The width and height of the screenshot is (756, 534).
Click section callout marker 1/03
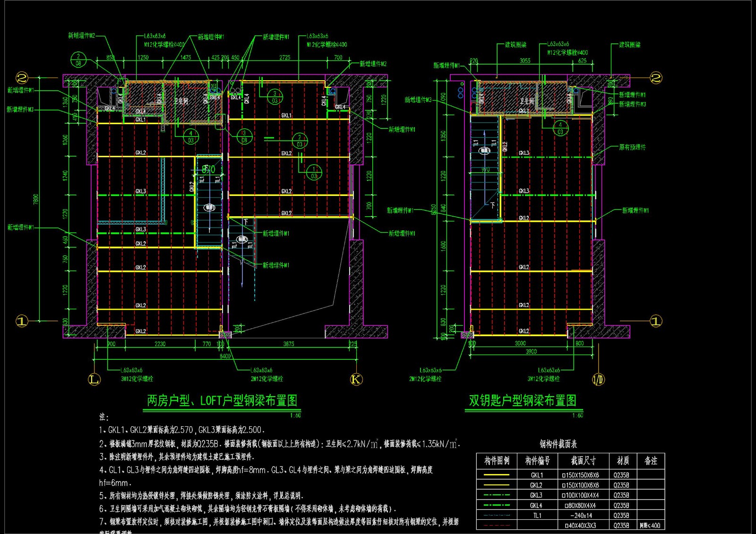tap(314, 172)
